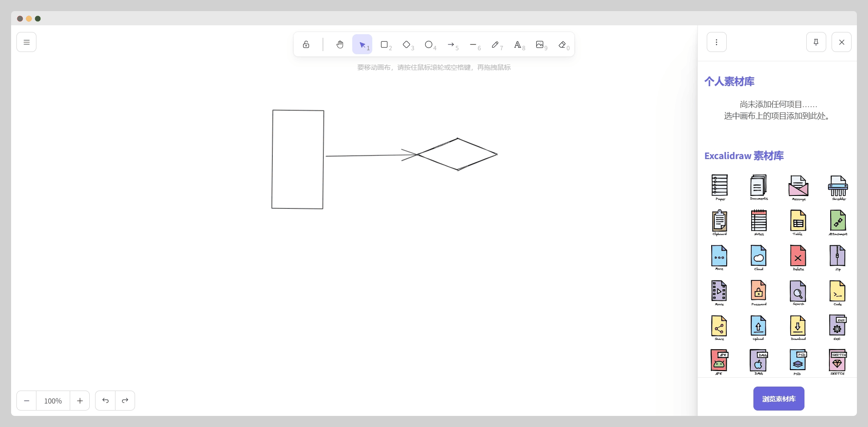Select the Rectangle tool

pyautogui.click(x=384, y=44)
